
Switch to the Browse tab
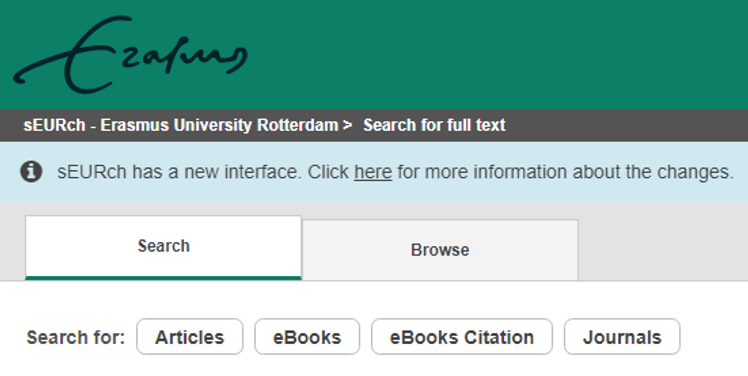440,250
